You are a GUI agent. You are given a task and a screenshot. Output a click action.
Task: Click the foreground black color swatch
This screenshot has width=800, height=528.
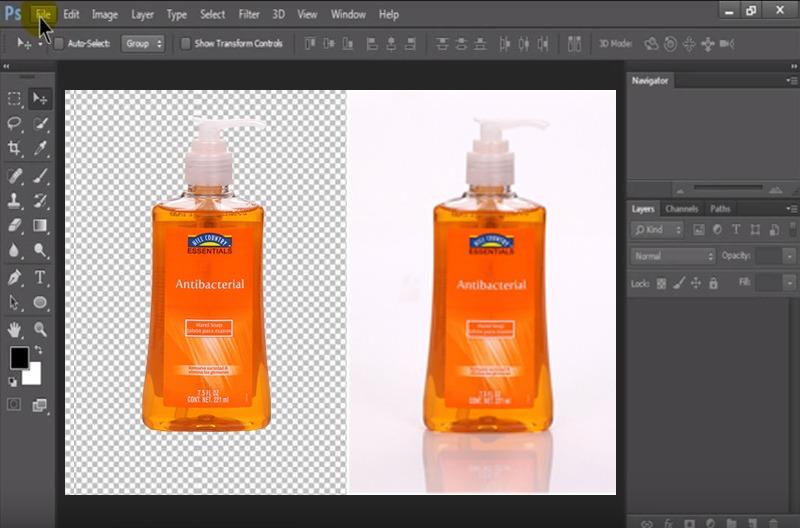[18, 356]
